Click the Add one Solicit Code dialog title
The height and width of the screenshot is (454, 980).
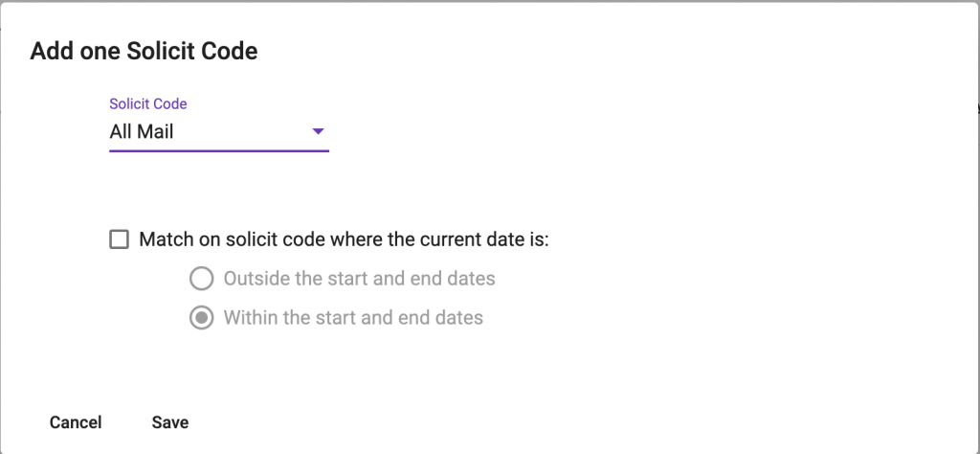pyautogui.click(x=144, y=52)
